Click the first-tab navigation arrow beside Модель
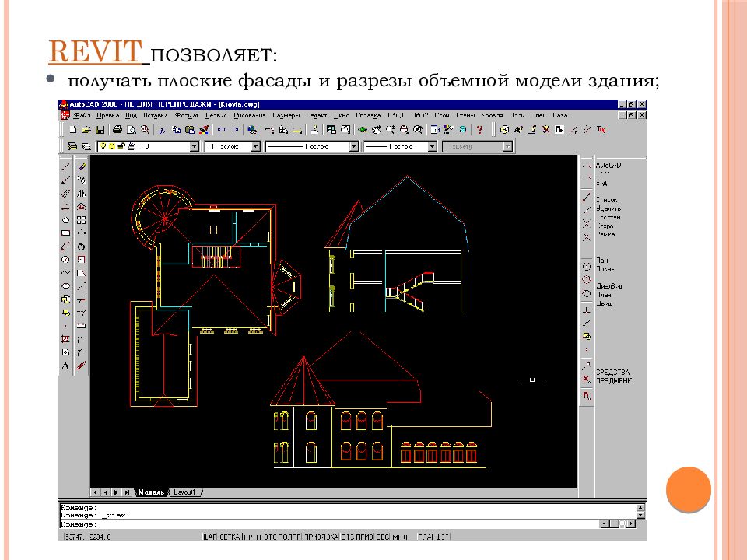Image resolution: width=747 pixels, height=560 pixels. pos(95,492)
